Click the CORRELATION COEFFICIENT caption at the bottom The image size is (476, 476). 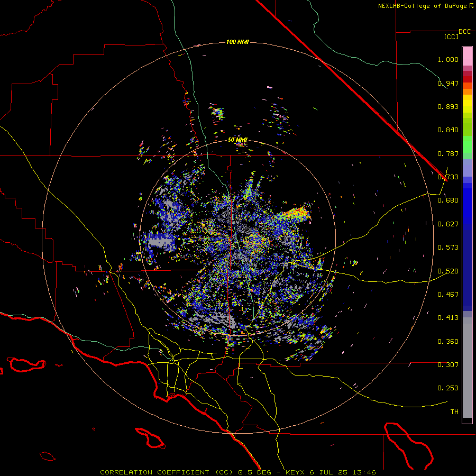point(238,472)
